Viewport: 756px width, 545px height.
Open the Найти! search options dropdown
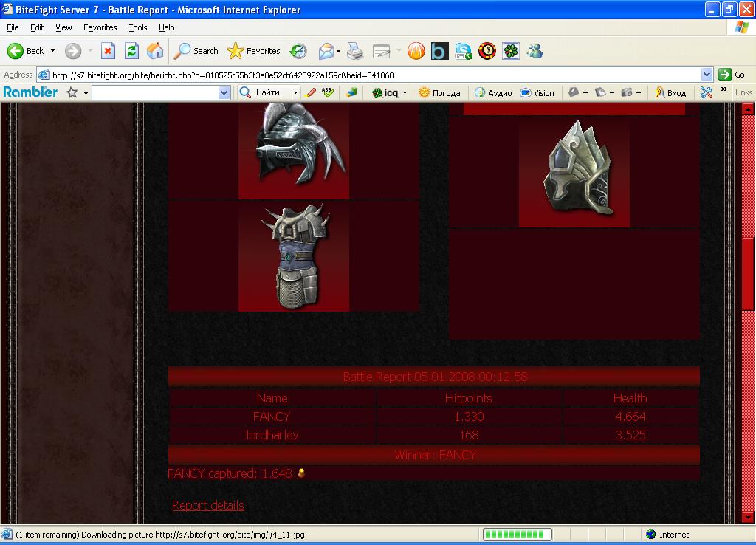tap(295, 92)
